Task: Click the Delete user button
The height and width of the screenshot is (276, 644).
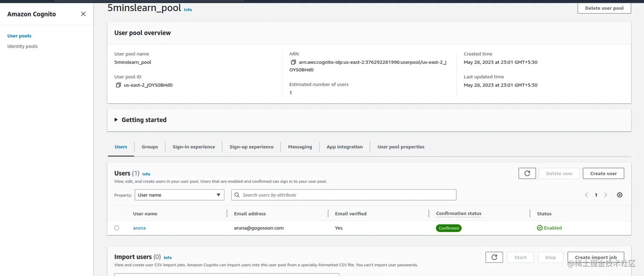Action: [559, 174]
